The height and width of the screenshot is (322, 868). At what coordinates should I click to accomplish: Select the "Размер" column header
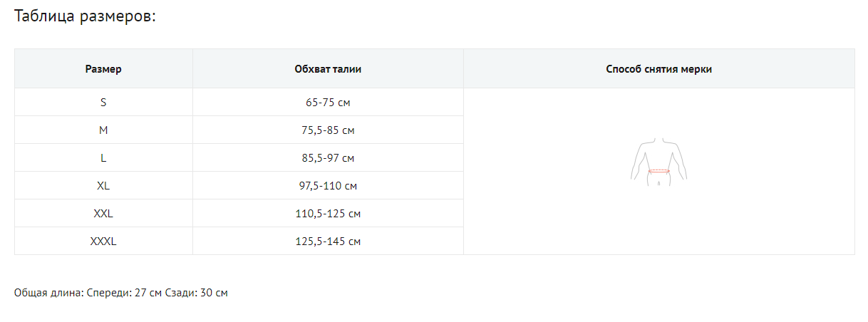click(x=103, y=69)
